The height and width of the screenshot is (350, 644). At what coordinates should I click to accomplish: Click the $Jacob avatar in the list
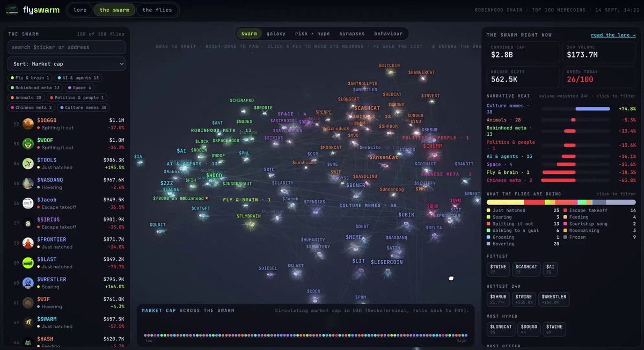click(28, 203)
